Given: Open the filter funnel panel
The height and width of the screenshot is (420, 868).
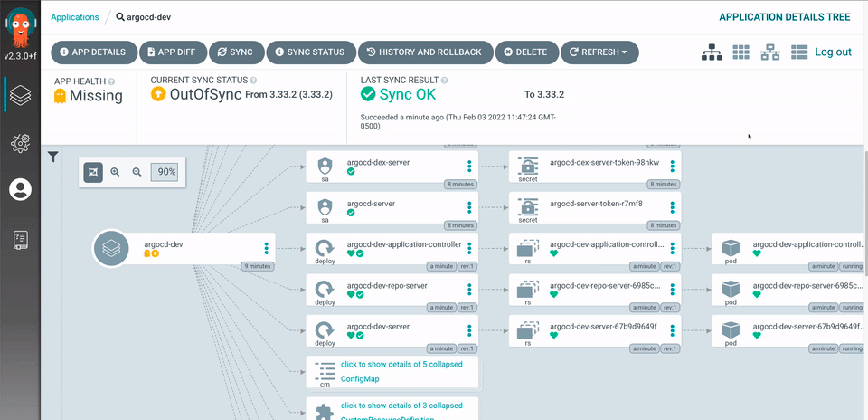Looking at the screenshot, I should tap(53, 157).
